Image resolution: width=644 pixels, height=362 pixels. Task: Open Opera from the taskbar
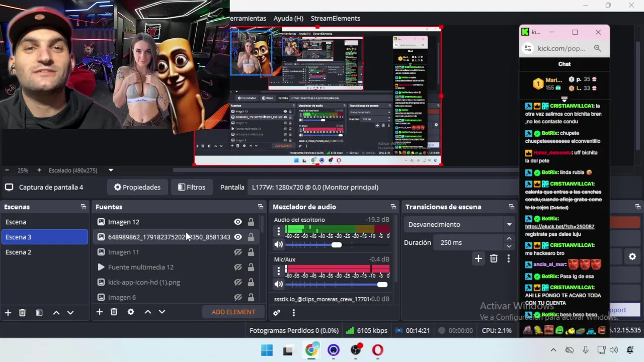pyautogui.click(x=378, y=350)
